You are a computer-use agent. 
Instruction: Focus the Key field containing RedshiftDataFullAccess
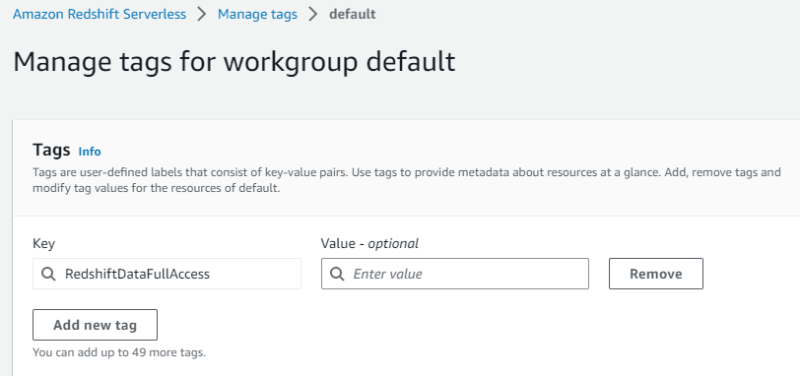167,274
